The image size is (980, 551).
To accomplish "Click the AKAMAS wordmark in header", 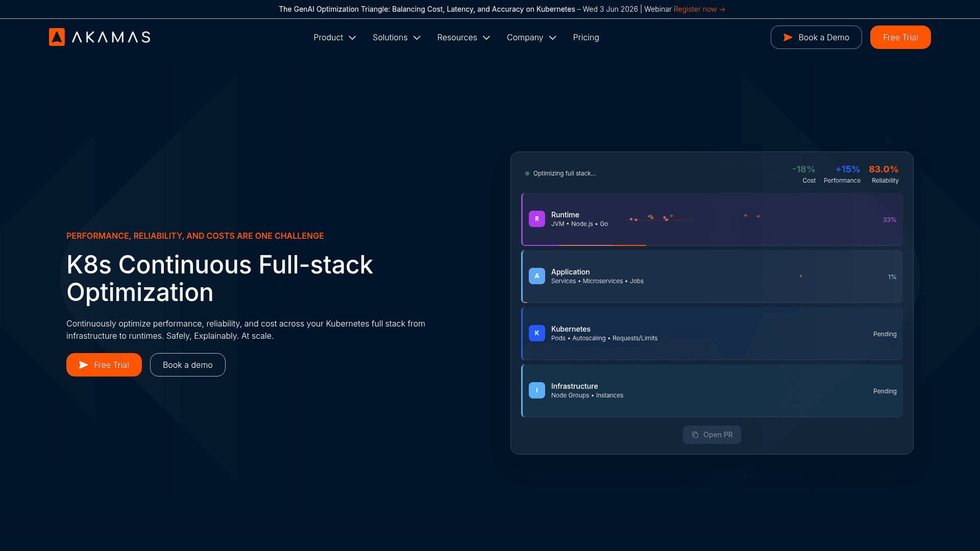I will pos(111,37).
